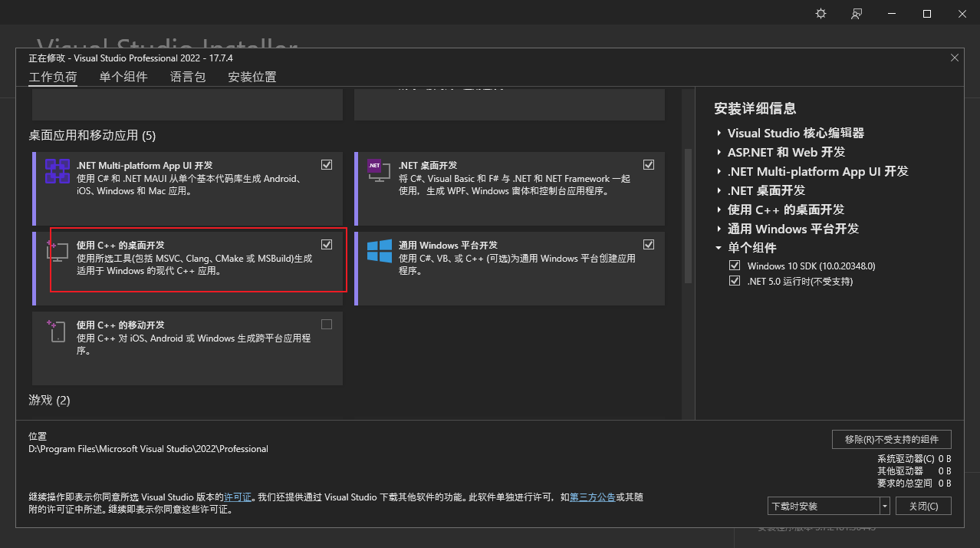Expand the Visual Studio 核心编辑器 details node

pos(719,134)
